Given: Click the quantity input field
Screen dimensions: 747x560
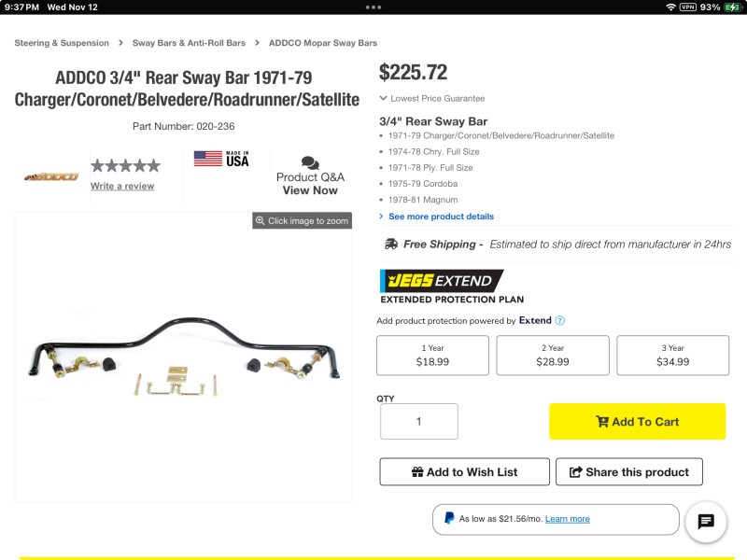Looking at the screenshot, I should pyautogui.click(x=418, y=422).
